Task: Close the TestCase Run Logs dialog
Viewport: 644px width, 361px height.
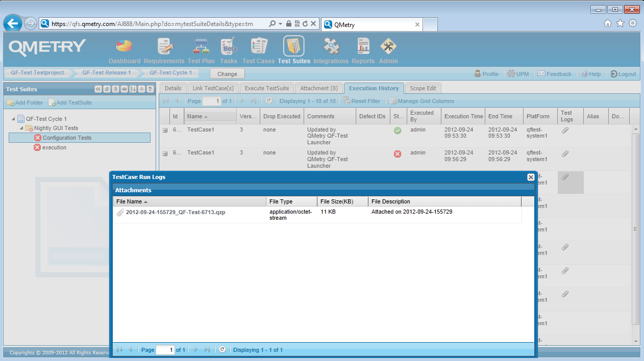Action: [531, 177]
